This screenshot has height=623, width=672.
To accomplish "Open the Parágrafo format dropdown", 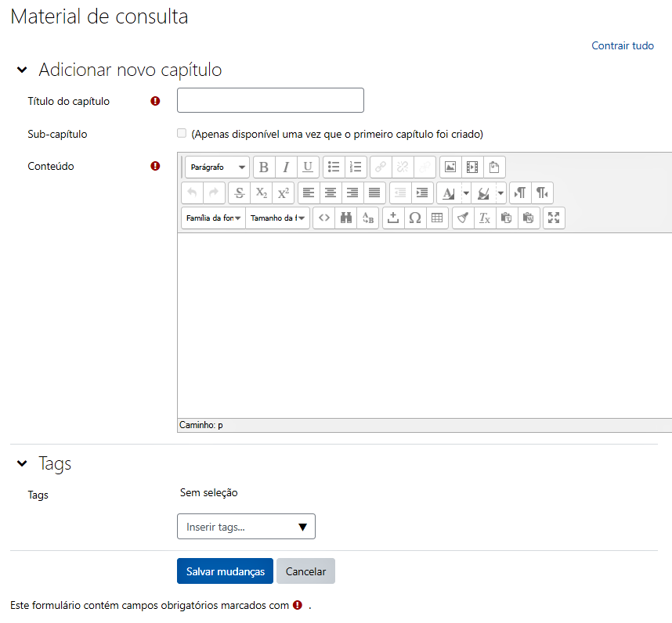I will tap(217, 167).
